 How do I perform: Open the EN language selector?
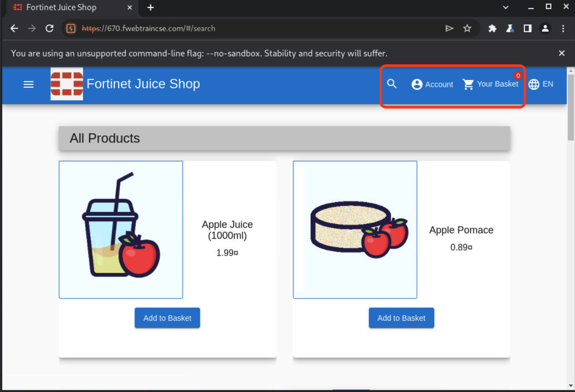pyautogui.click(x=541, y=84)
